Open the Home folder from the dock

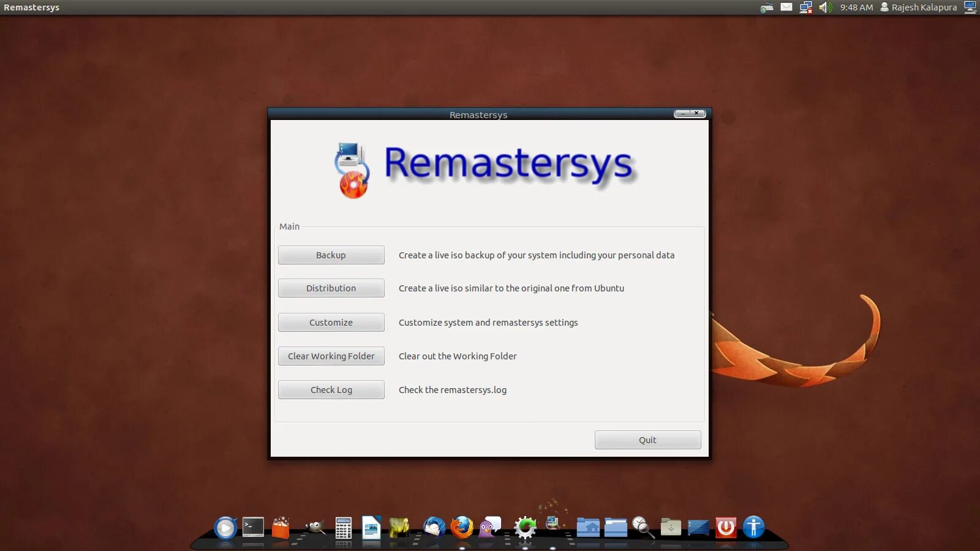[x=588, y=527]
